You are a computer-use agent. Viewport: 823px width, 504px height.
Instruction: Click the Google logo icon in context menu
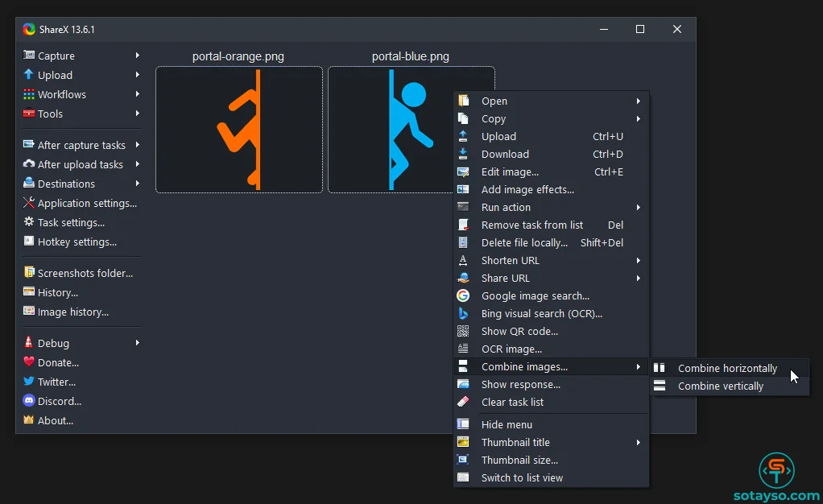coord(463,295)
